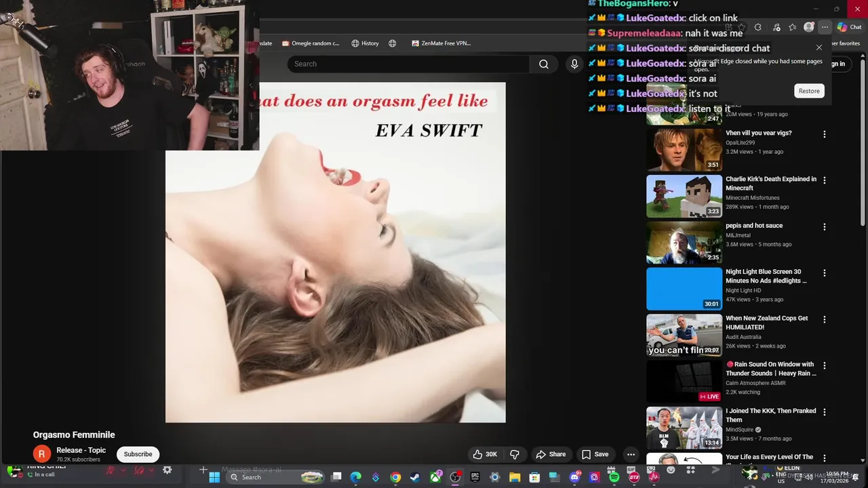Image resolution: width=868 pixels, height=488 pixels.
Task: Open Microsoft Edge from the taskbar
Action: click(355, 477)
